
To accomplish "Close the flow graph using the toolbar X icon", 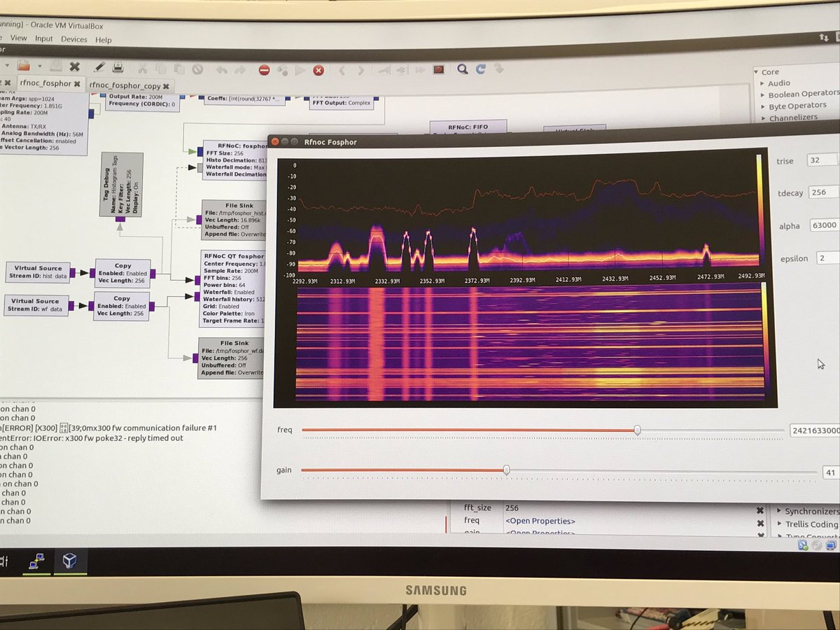I will [x=75, y=66].
